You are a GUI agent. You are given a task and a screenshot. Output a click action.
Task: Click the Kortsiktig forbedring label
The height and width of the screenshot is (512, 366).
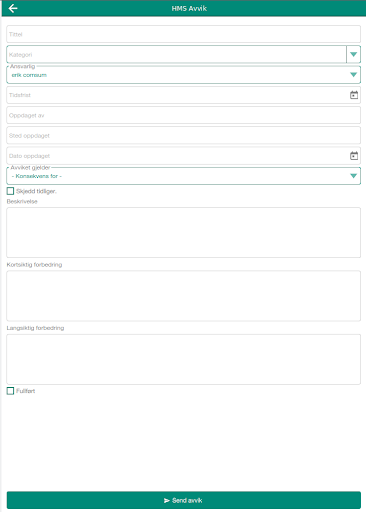click(34, 265)
